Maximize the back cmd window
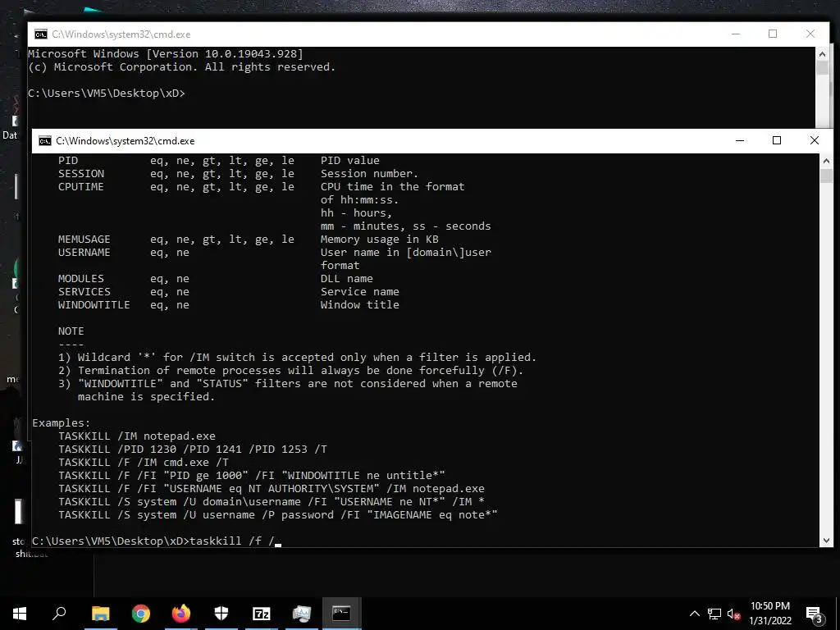Screen dimensions: 840x630 click(x=773, y=34)
